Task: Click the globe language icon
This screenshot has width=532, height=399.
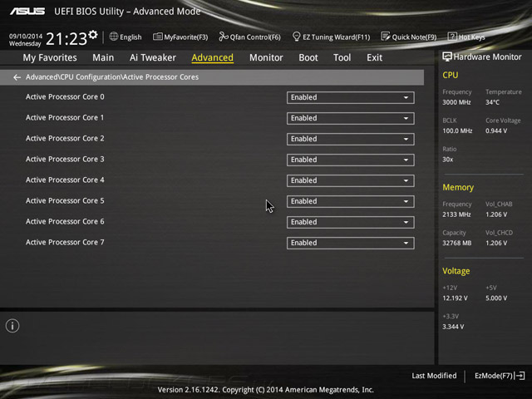Action: (x=114, y=37)
